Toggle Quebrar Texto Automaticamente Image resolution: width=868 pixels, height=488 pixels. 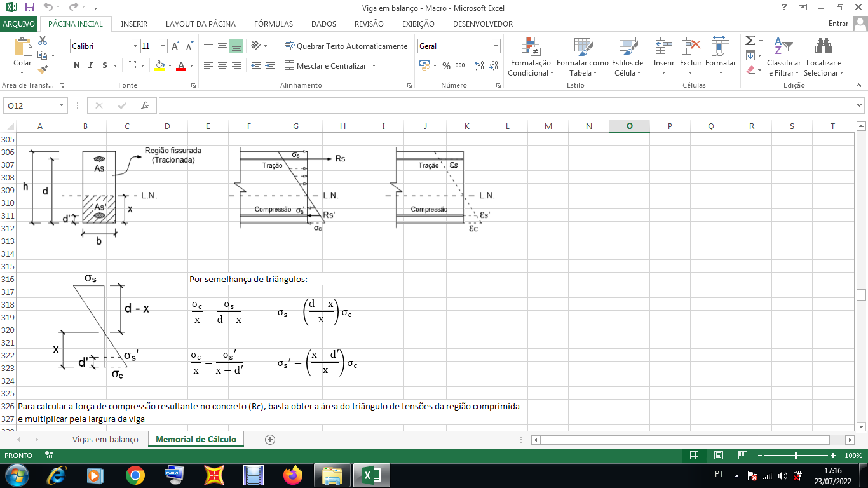(x=346, y=46)
